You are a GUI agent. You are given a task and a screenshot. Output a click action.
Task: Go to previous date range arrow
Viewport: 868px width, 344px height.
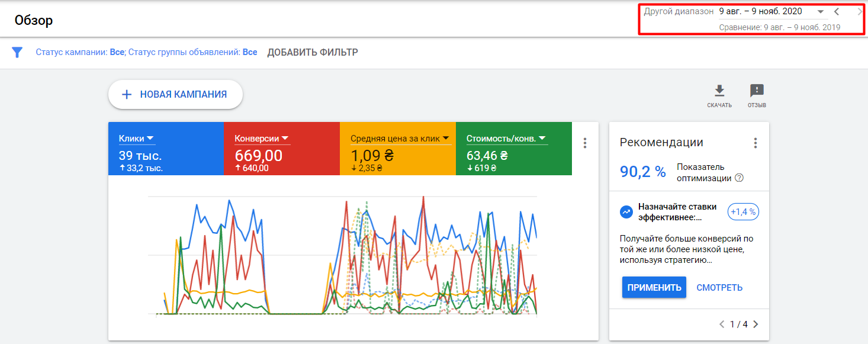[837, 11]
